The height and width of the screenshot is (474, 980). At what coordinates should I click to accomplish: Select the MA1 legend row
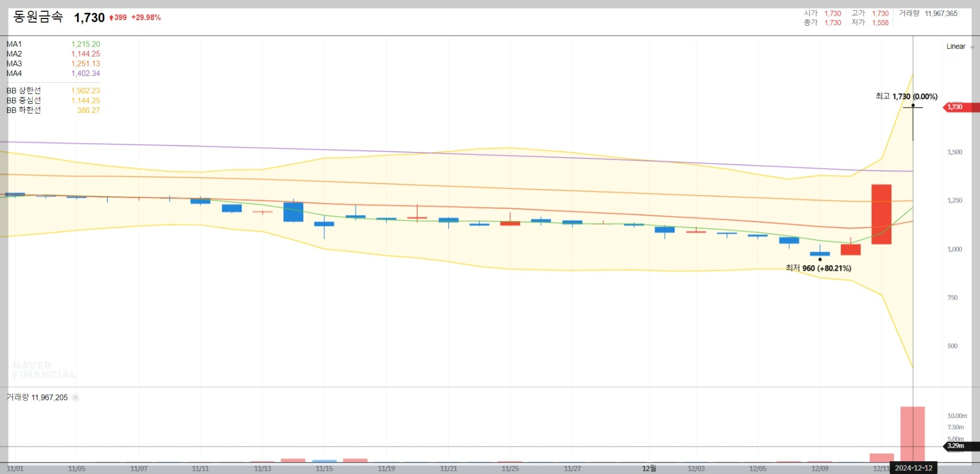[x=53, y=44]
